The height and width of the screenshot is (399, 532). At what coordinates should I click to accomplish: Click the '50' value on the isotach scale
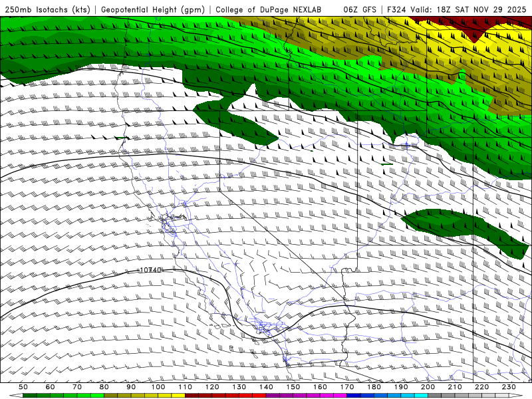coord(23,387)
